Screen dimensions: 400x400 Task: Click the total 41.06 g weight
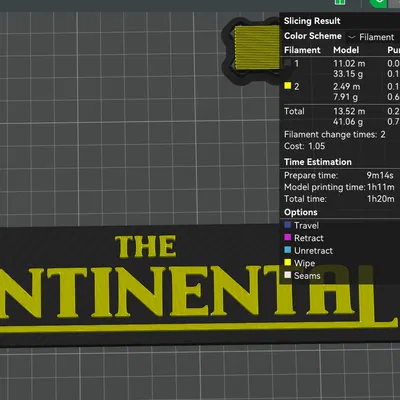click(348, 122)
